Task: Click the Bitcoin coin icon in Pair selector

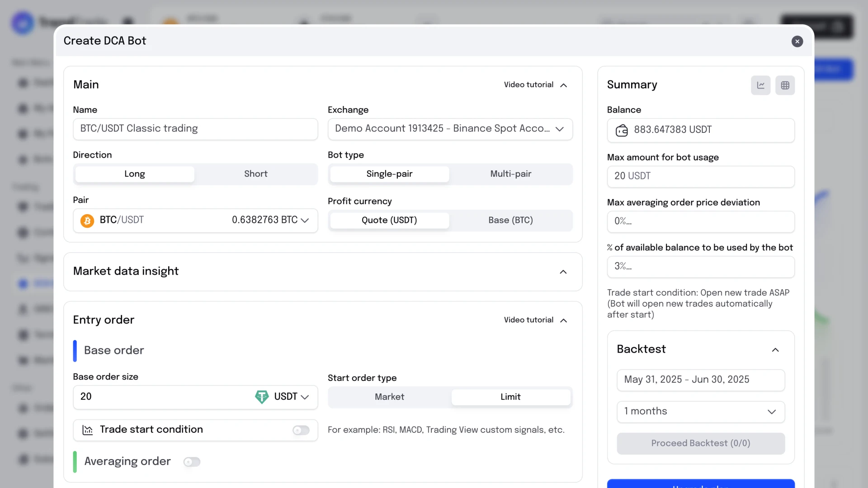Action: 87,221
